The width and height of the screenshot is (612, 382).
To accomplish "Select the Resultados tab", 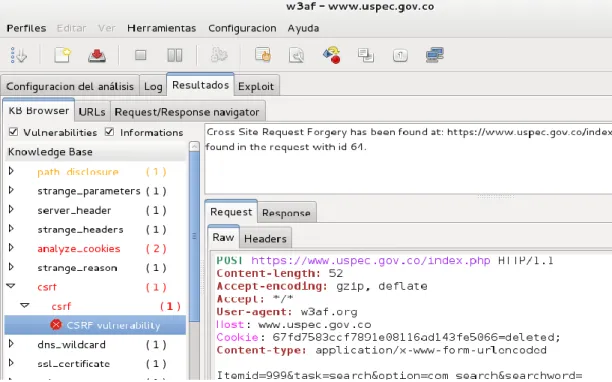I will pos(201,85).
